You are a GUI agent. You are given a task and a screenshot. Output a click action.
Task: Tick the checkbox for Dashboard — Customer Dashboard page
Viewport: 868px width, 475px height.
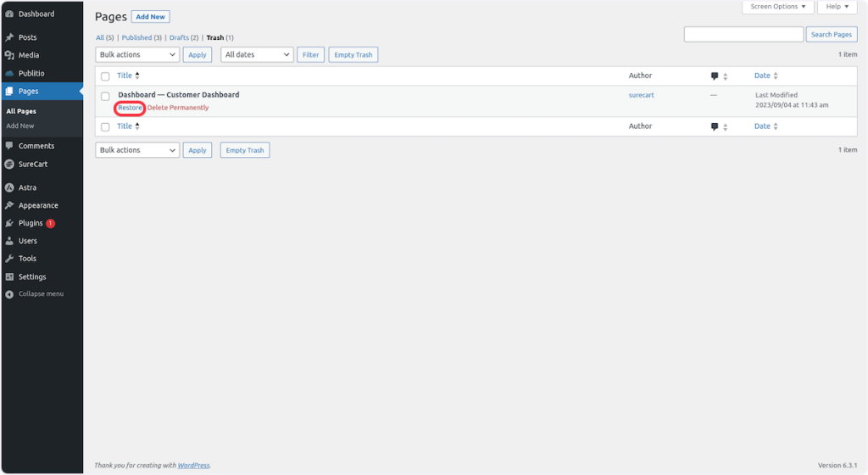[105, 96]
